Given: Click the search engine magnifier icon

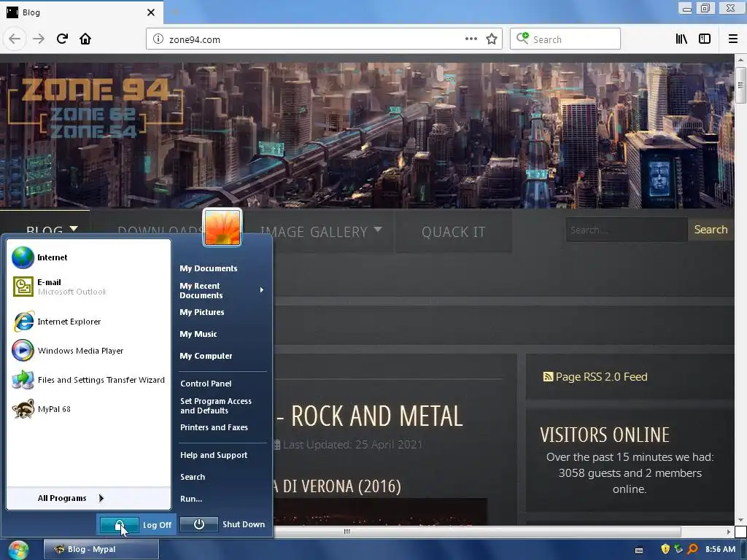Looking at the screenshot, I should pyautogui.click(x=522, y=39).
